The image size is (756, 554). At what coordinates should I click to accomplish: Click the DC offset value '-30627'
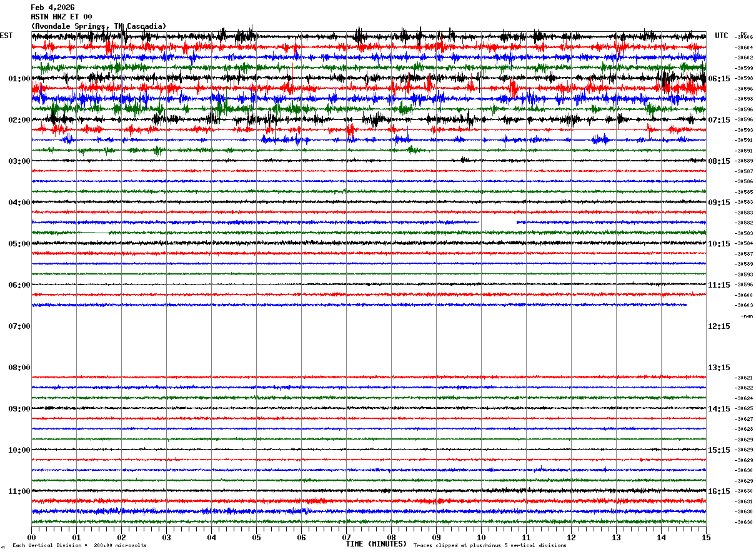point(744,419)
